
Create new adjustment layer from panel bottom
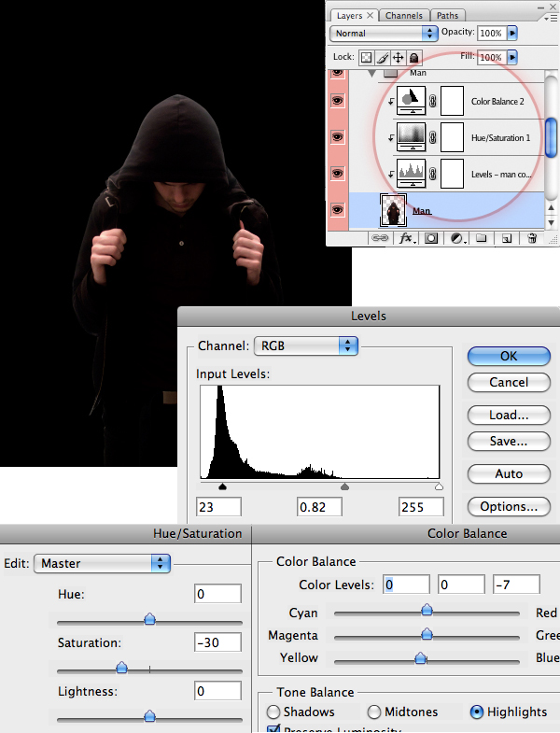click(x=457, y=239)
